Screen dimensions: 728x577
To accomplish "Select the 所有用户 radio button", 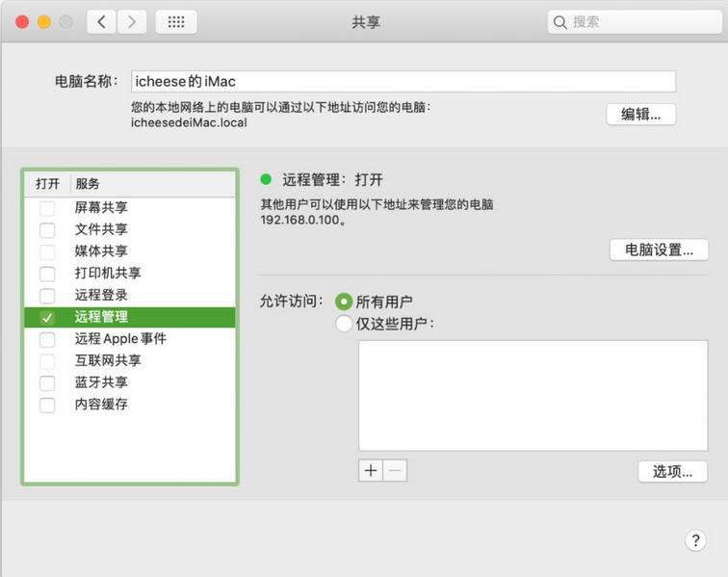I will (344, 302).
